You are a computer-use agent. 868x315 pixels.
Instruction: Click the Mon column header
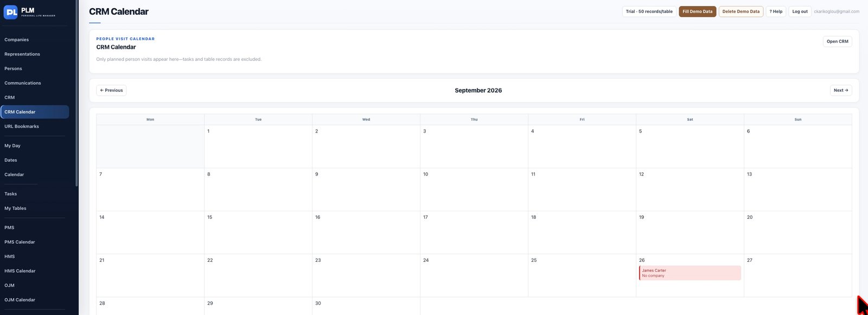click(x=150, y=119)
